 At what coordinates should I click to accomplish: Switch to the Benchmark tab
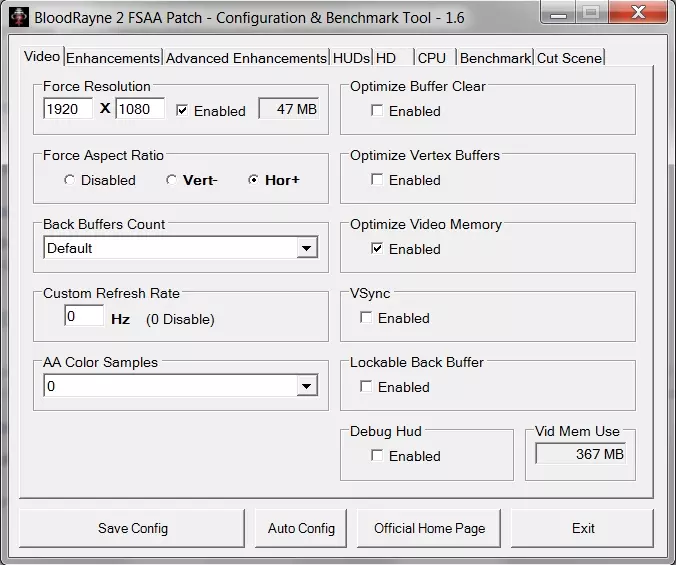pos(495,58)
